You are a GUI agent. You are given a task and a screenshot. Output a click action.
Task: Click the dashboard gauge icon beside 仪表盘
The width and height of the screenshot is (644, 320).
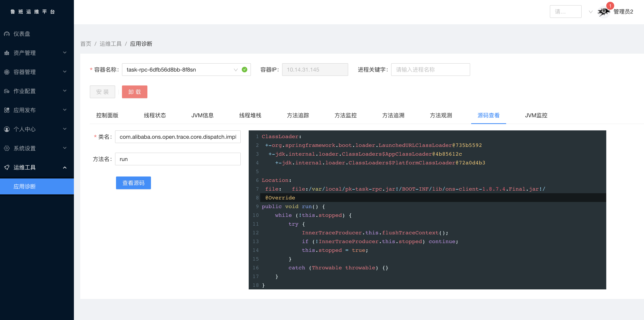7,34
